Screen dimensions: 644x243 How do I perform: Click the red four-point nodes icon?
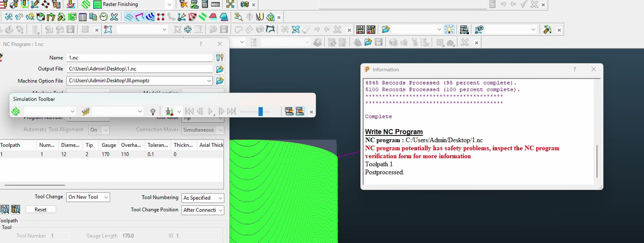pos(161,17)
